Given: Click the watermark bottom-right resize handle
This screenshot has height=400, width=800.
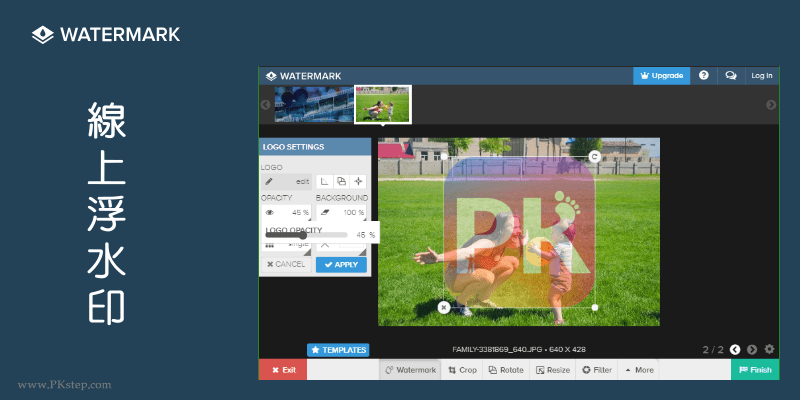Looking at the screenshot, I should [x=594, y=307].
